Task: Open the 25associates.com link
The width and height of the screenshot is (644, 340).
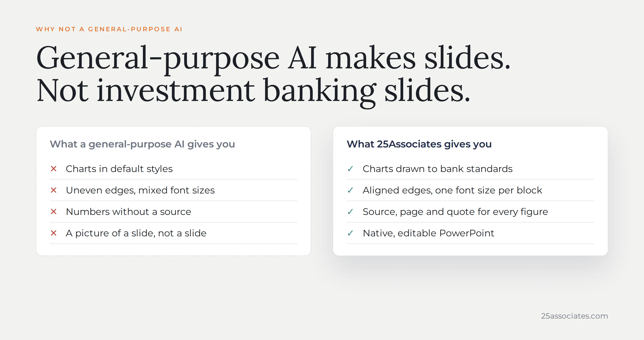Action: click(574, 316)
